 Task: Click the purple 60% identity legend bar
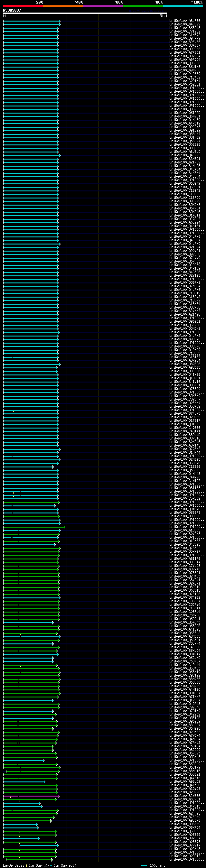[103, 6]
